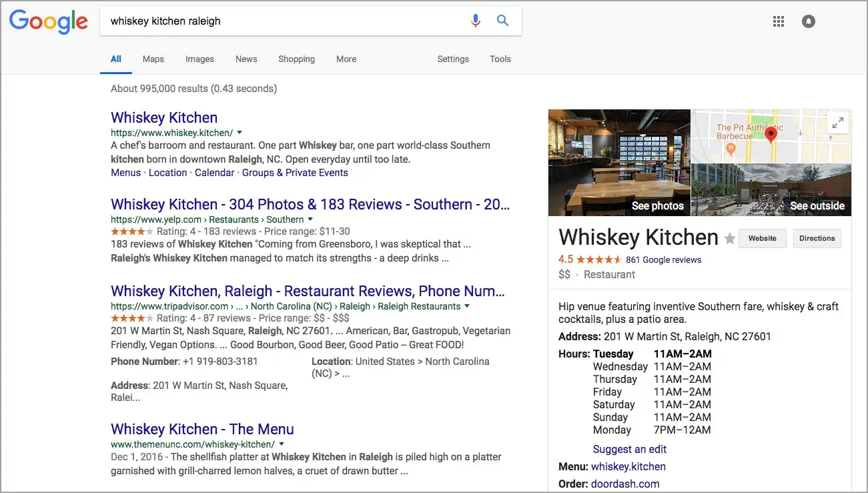The image size is (868, 493).
Task: Save Whiskey Kitchen using the star icon
Action: pyautogui.click(x=730, y=238)
